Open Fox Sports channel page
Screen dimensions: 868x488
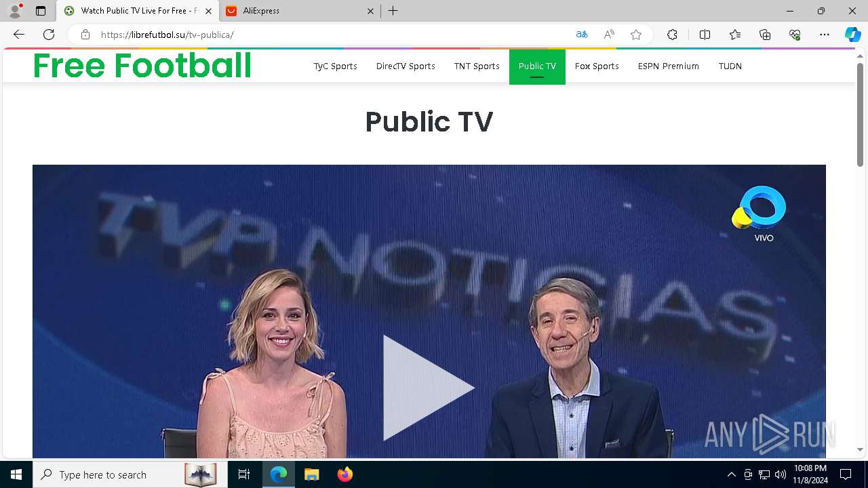pyautogui.click(x=597, y=66)
